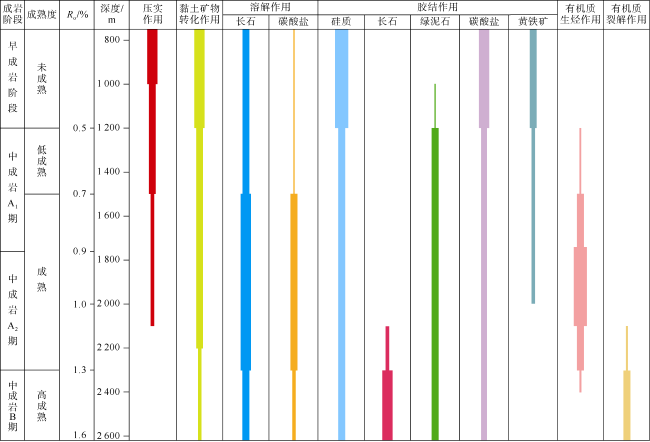650x442 pixels.
Task: Select the 深度/m column header
Action: [x=112, y=15]
